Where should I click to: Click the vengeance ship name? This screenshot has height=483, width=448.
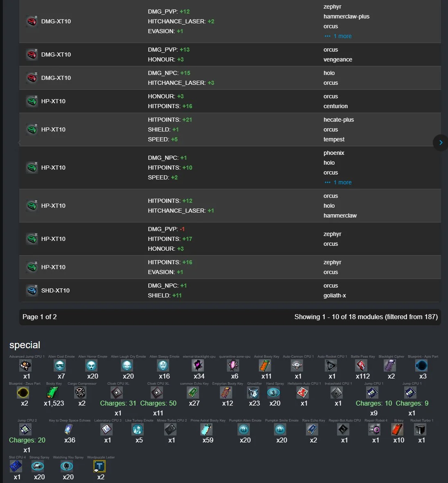pos(337,59)
